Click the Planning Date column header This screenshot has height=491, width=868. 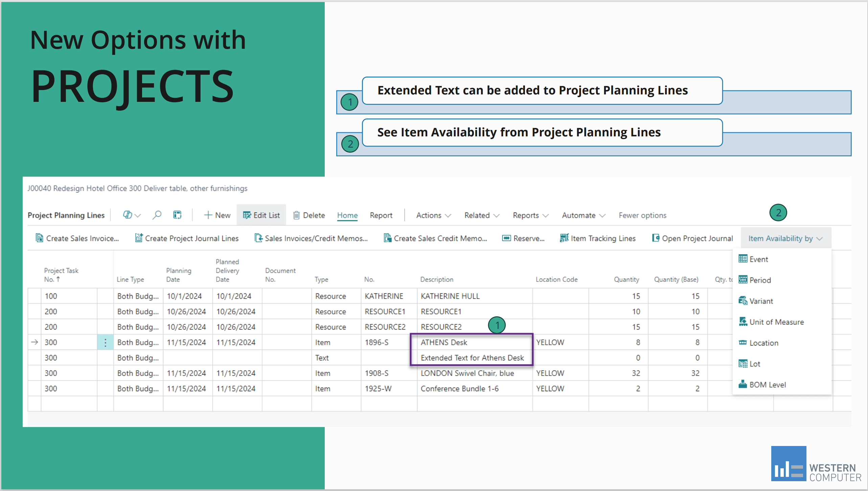(x=179, y=275)
